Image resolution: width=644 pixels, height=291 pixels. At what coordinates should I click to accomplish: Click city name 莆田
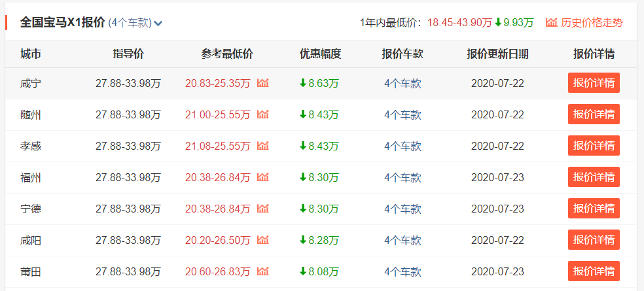click(30, 272)
